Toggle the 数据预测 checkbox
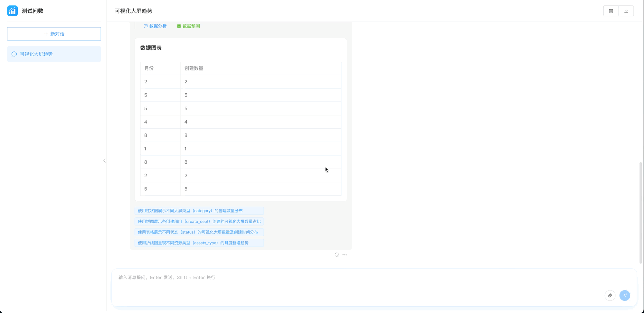The height and width of the screenshot is (313, 644). coord(179,26)
